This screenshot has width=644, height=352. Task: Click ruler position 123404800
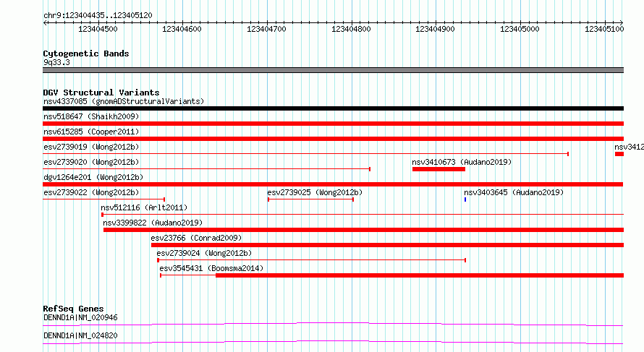pos(351,29)
